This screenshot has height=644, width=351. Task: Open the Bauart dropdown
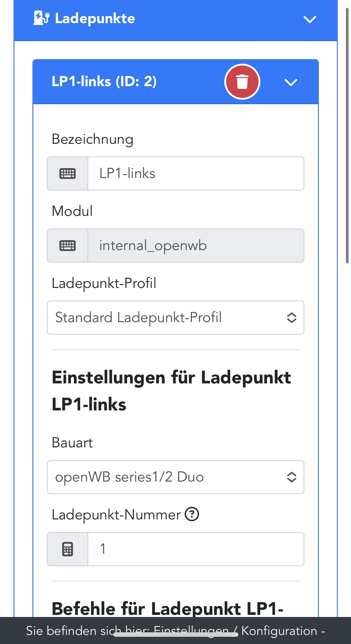(175, 477)
